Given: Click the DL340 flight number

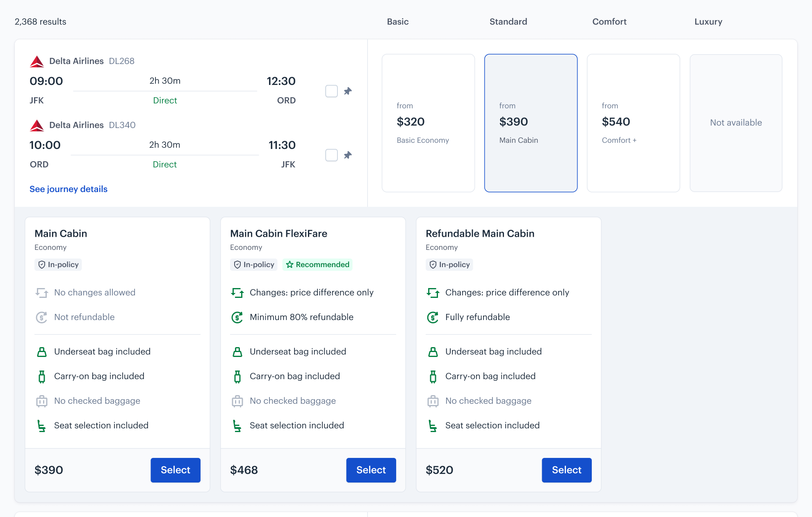Looking at the screenshot, I should 122,125.
